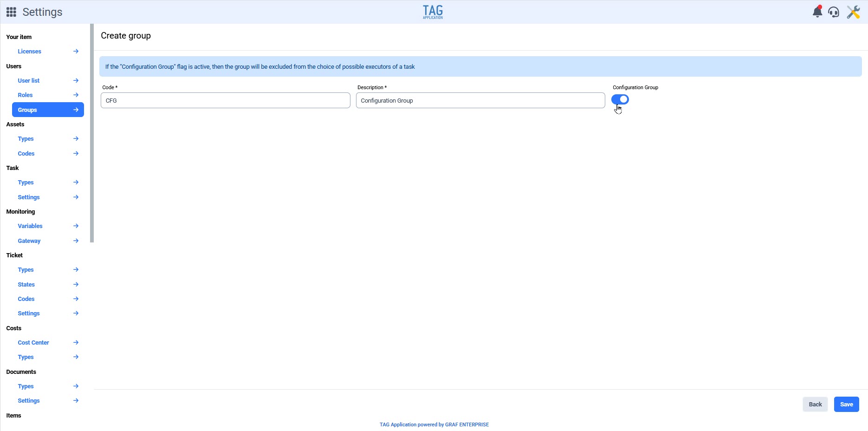
Task: Click the Items section header
Action: (13, 415)
